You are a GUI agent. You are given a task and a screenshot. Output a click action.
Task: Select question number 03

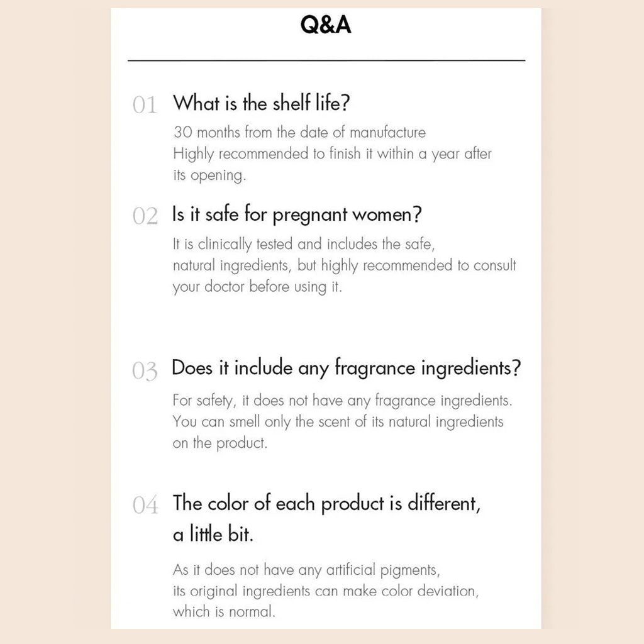(x=145, y=371)
